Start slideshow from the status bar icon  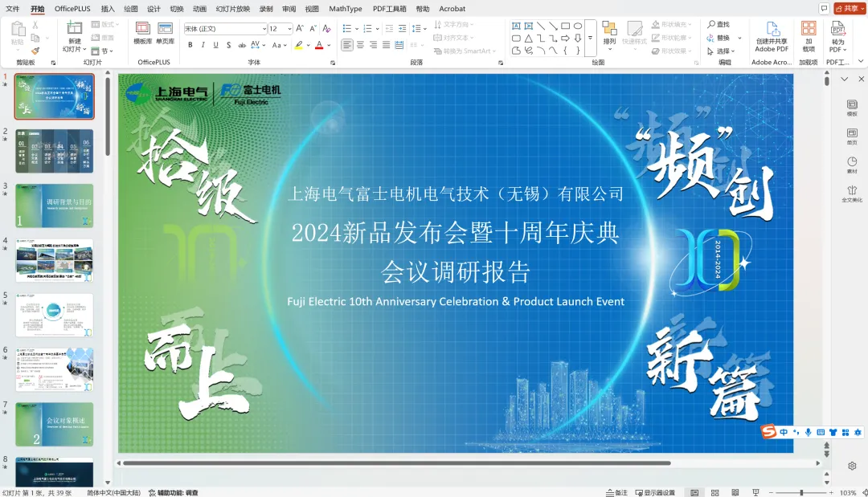coord(755,492)
